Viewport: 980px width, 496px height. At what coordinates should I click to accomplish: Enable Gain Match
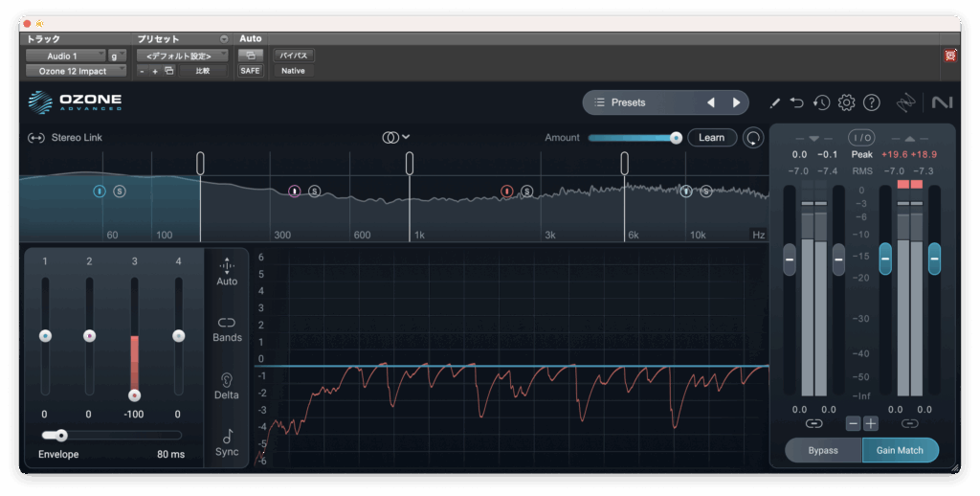[x=900, y=450]
